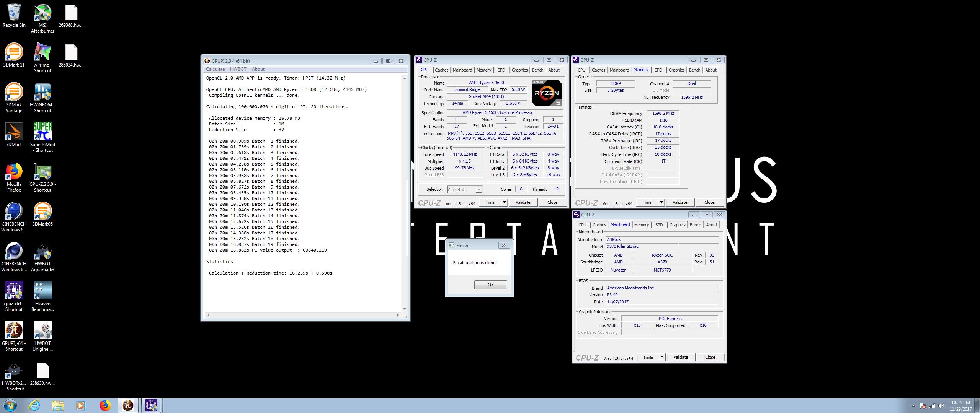980x413 pixels.
Task: Switch to GPUPI in the taskbar
Action: click(x=128, y=405)
